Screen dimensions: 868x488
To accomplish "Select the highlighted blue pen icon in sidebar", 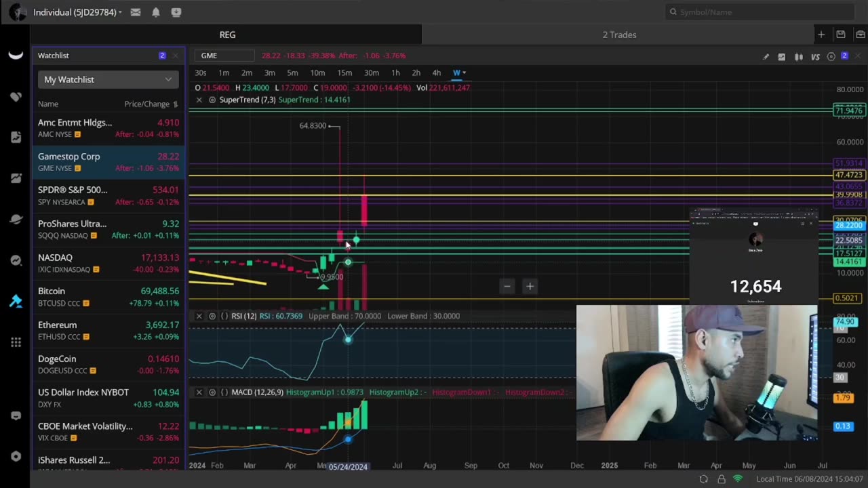I will 16,301.
